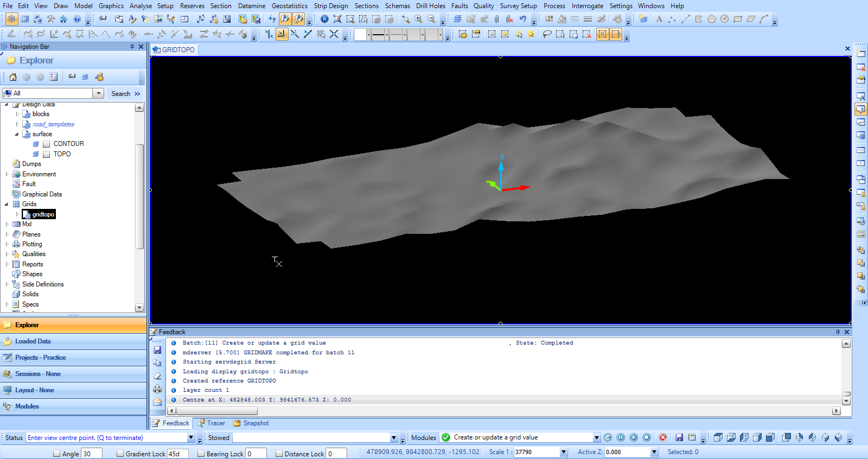Click the zoom in magnifier icon
Image resolution: width=868 pixels, height=459 pixels.
click(x=418, y=19)
